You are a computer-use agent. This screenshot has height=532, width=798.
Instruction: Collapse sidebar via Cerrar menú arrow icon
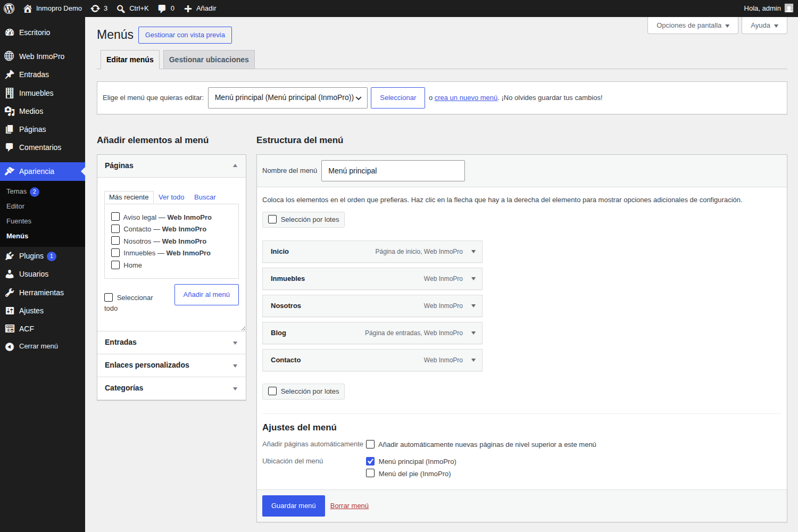[x=10, y=346]
